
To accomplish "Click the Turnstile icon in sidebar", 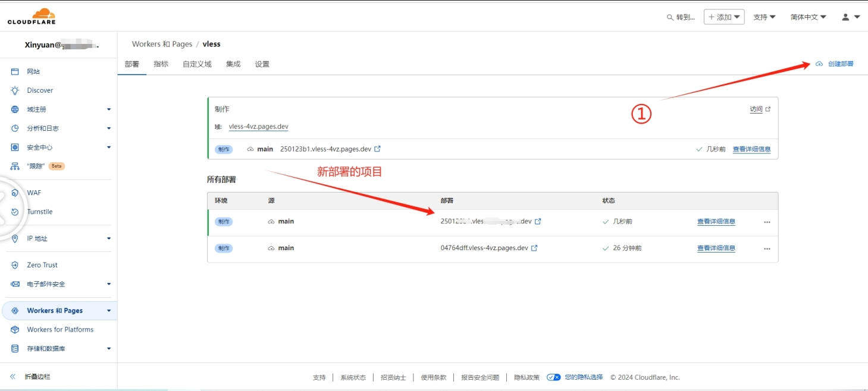I will 15,212.
